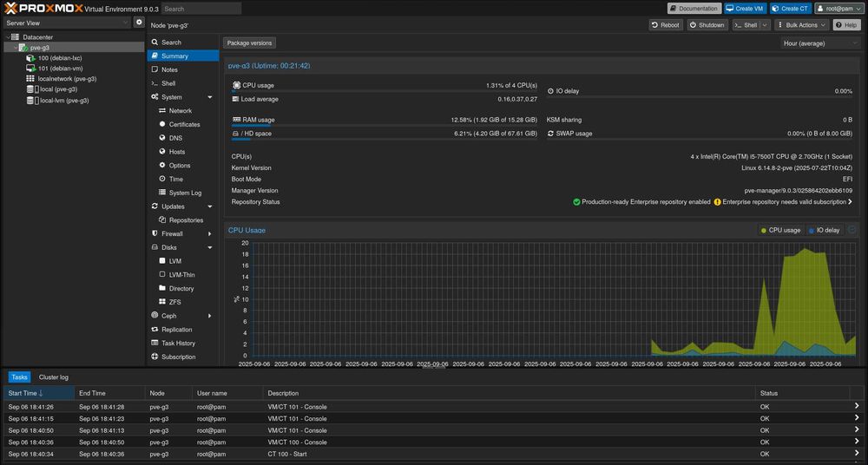This screenshot has height=465, width=868.
Task: Click the Help button
Action: point(846,25)
